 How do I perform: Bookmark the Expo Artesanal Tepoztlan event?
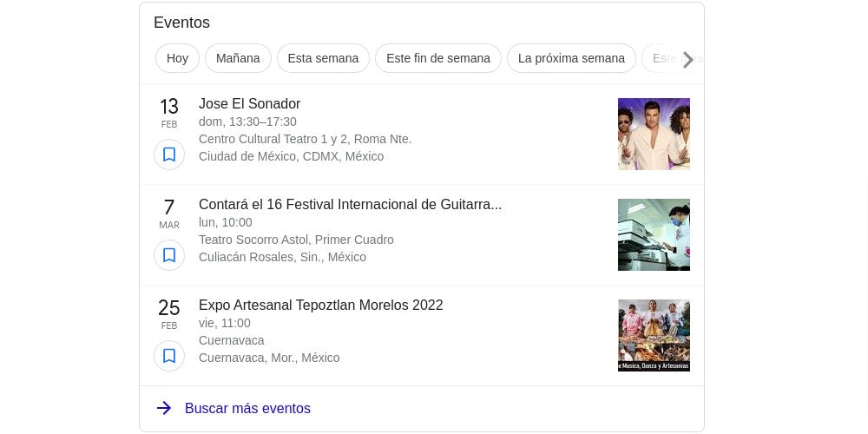pos(169,356)
